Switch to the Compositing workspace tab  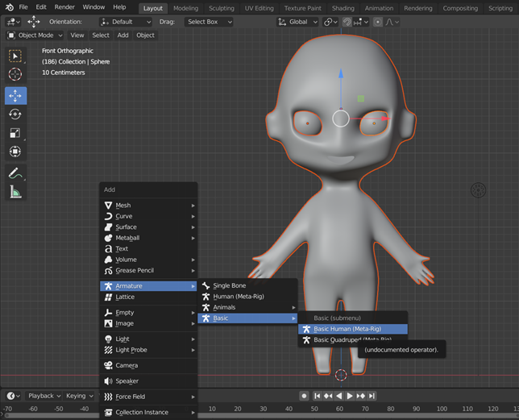[460, 8]
